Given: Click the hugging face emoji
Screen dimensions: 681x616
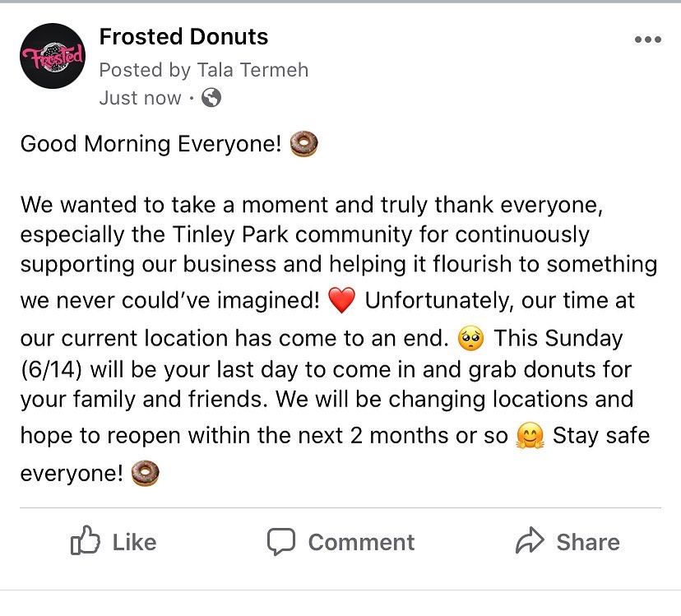Looking at the screenshot, I should [x=530, y=435].
